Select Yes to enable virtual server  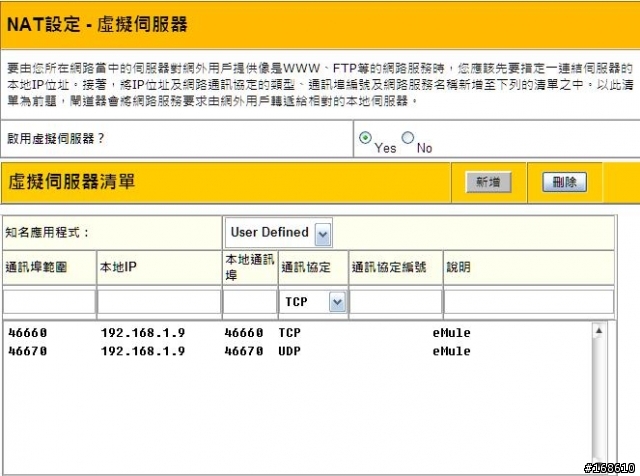click(x=365, y=138)
